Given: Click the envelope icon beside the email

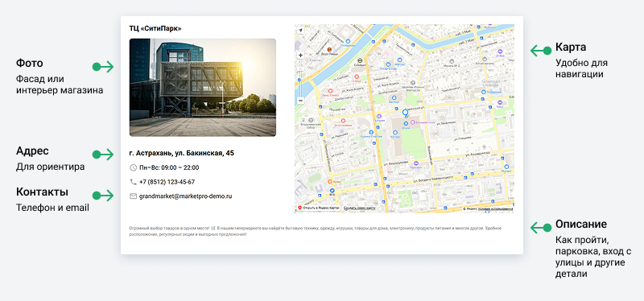Looking at the screenshot, I should point(133,196).
